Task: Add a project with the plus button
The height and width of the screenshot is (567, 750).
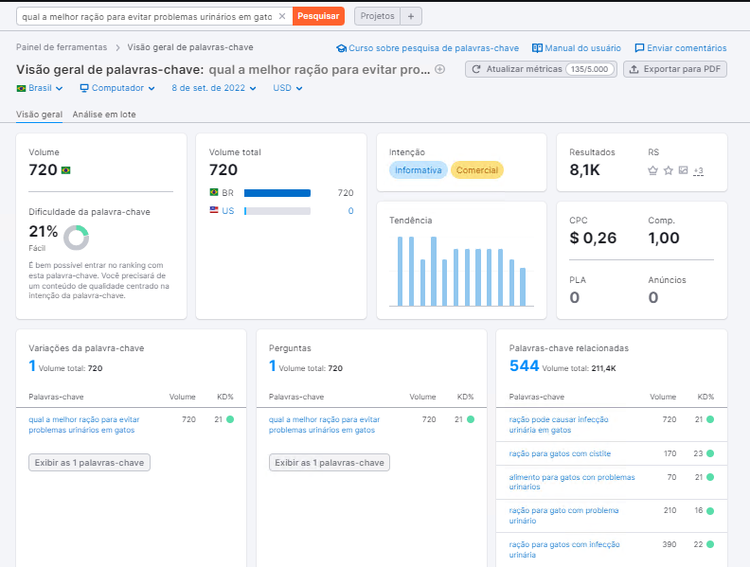Action: point(411,16)
